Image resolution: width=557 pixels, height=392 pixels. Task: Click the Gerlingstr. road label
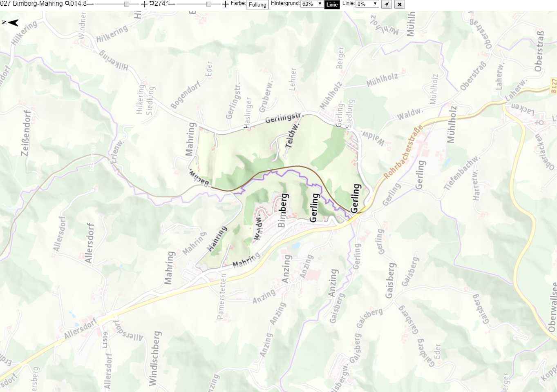[284, 117]
